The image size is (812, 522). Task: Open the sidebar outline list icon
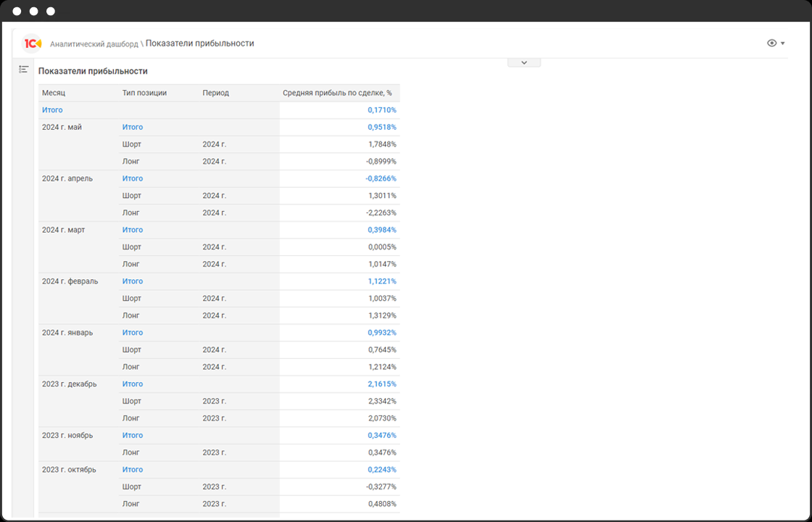coord(24,70)
